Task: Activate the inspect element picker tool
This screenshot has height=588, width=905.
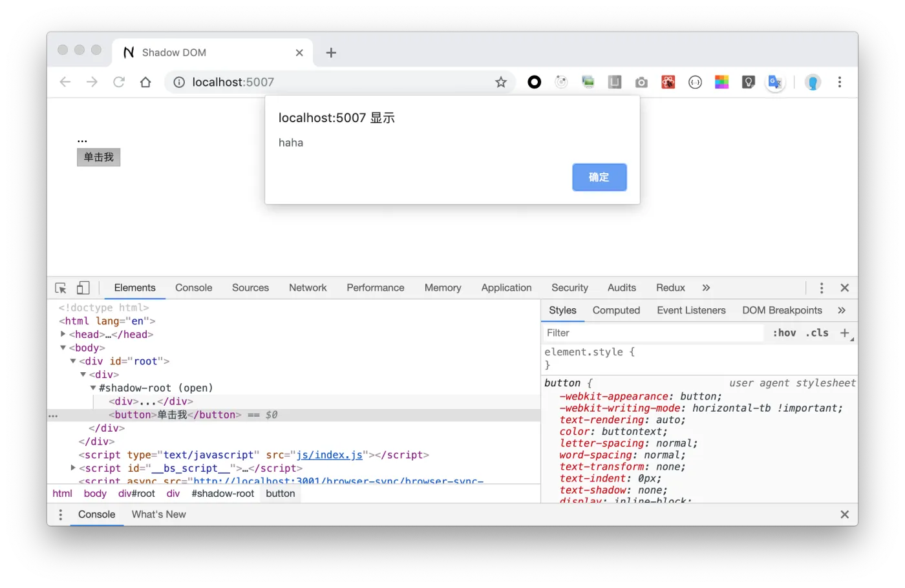Action: pos(61,288)
